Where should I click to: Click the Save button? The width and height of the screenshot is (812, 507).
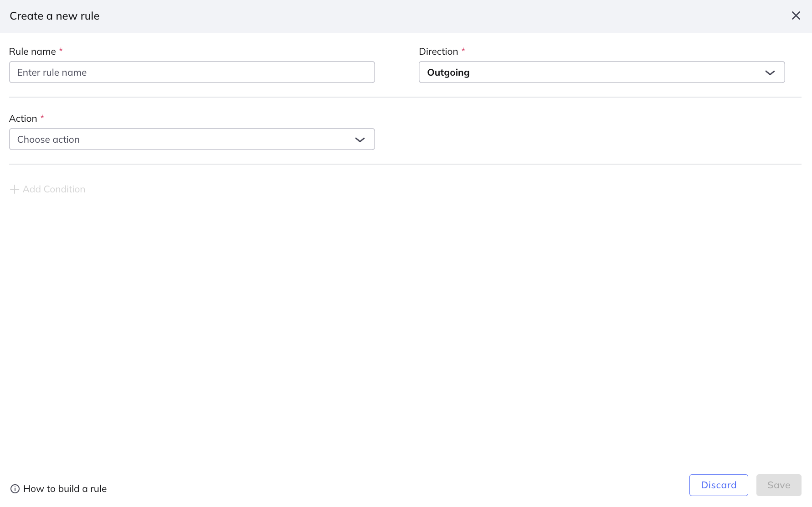tap(778, 485)
